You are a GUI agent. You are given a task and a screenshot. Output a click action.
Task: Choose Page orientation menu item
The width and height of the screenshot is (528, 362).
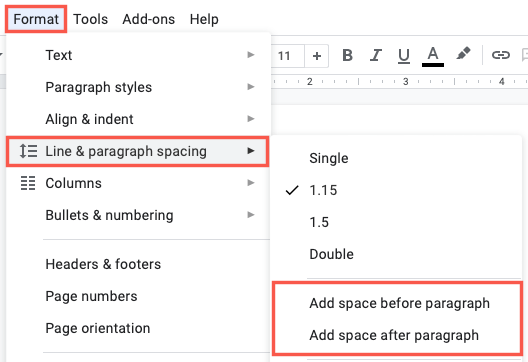click(x=138, y=328)
